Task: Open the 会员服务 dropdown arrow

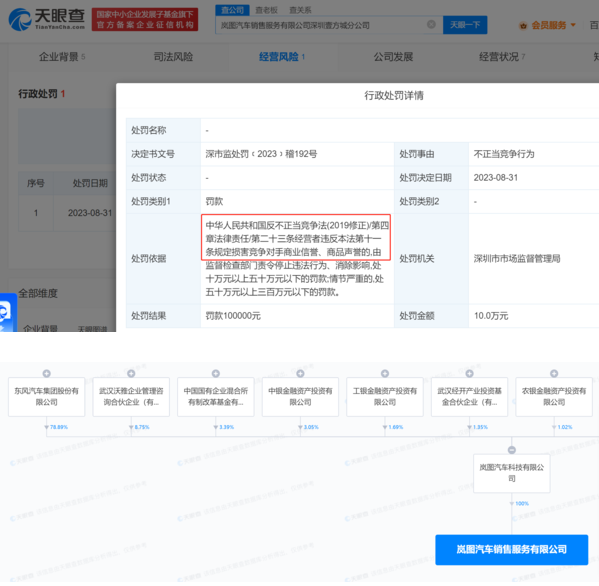Action: 573,25
